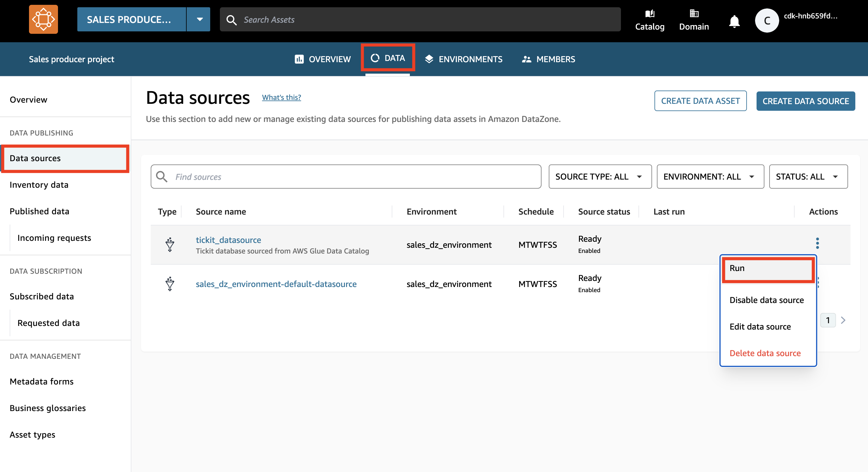Open the What's this? link
This screenshot has width=868, height=472.
281,97
